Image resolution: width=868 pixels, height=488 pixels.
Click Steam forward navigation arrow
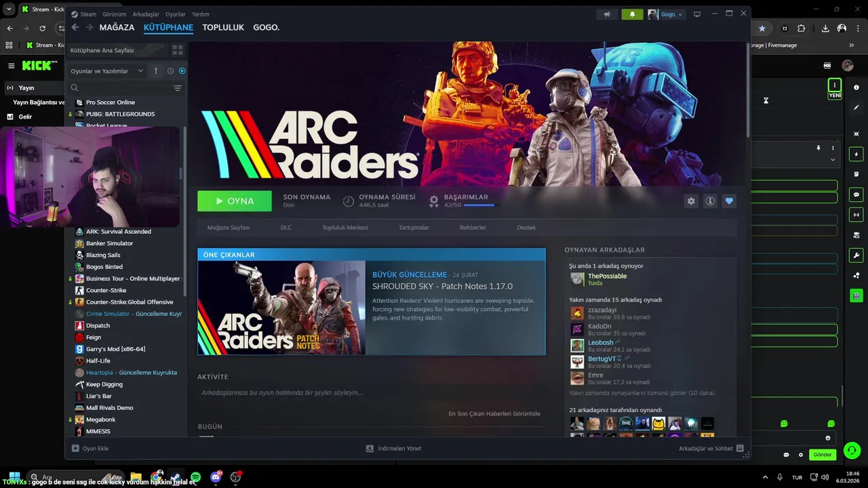click(x=88, y=28)
